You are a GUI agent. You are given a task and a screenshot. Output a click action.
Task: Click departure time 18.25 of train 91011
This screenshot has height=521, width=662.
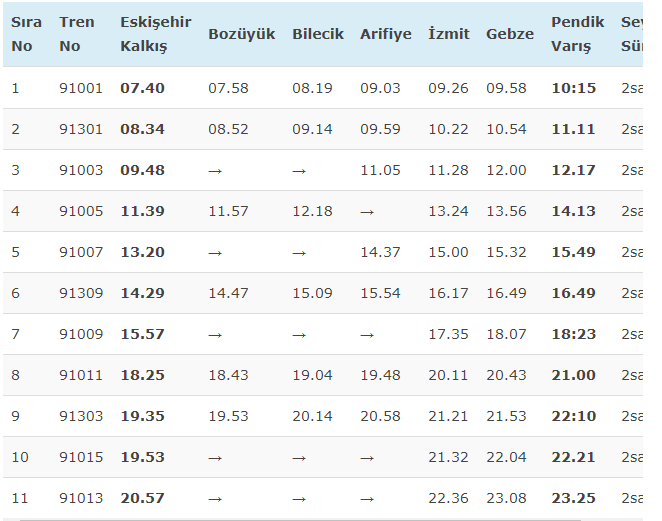(x=142, y=375)
